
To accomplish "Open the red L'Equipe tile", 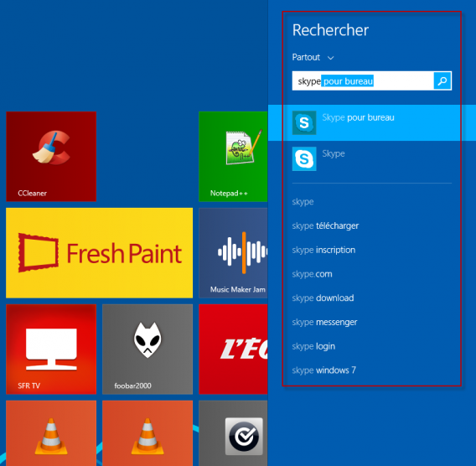I will pos(233,349).
